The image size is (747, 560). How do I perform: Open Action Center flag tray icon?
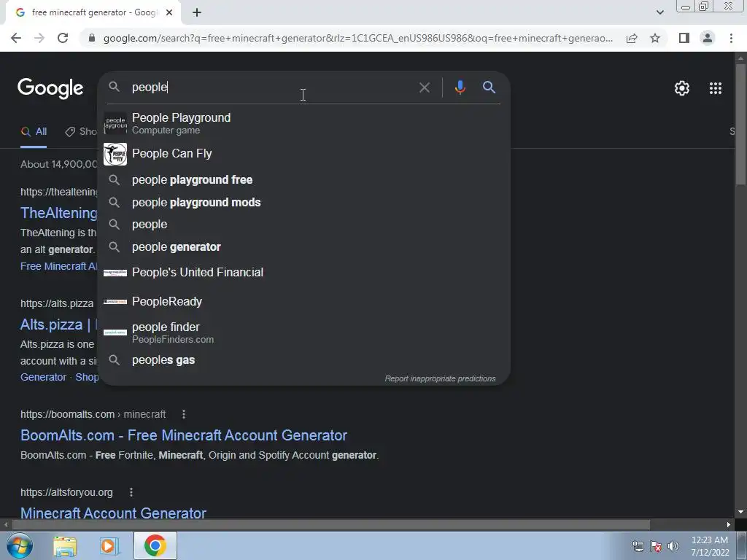(x=656, y=546)
